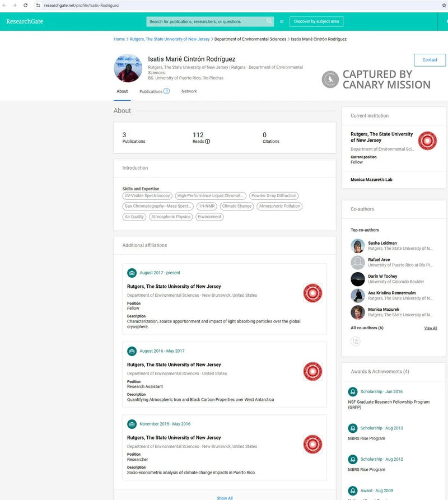Open Darin W Toohey name link
Viewport: 448px width, 500px height.
(382, 276)
